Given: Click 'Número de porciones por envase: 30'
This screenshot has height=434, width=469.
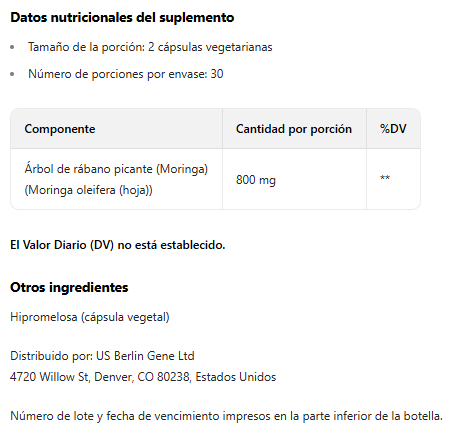Looking at the screenshot, I should (x=125, y=74).
